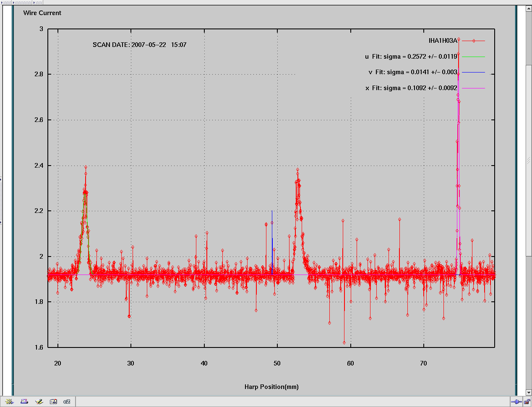This screenshot has height=407, width=532.
Task: Expand the second collapsed toolbar grippy
Action: pos(22,3)
